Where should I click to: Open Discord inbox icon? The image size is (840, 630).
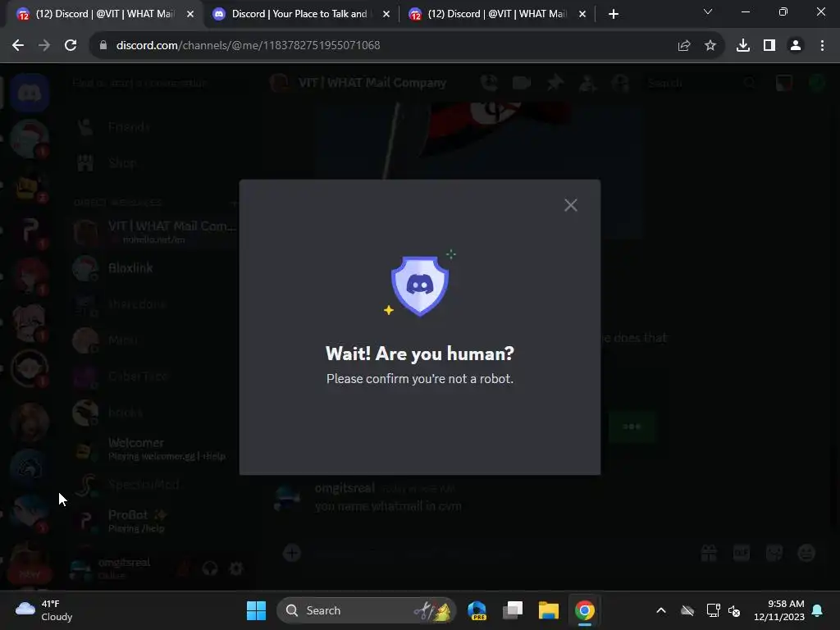point(784,83)
